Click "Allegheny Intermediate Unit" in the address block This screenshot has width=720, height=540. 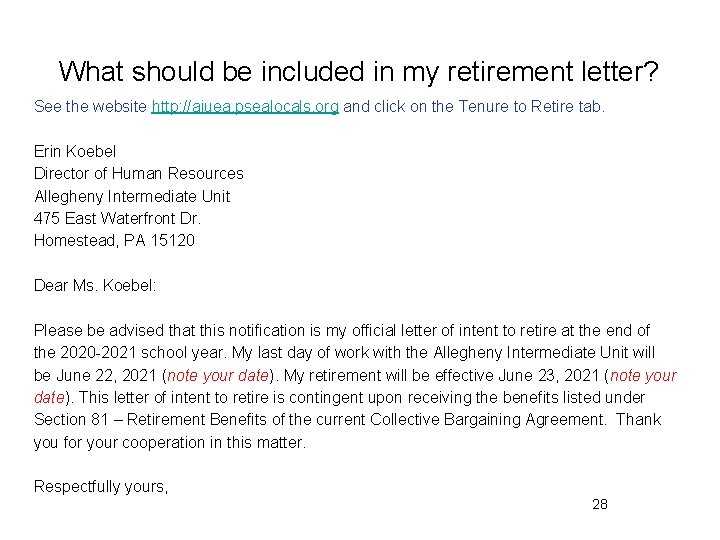click(132, 196)
